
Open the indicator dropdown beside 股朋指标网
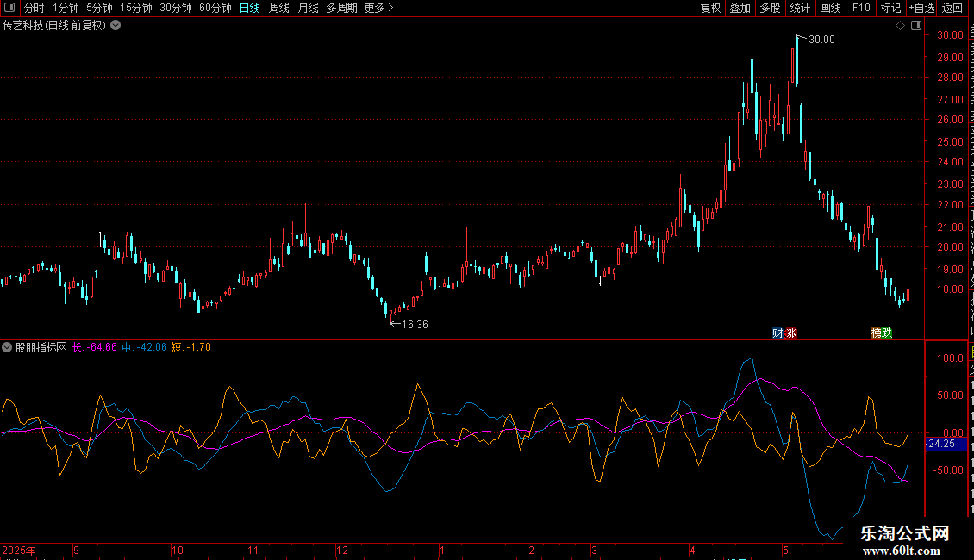(x=7, y=348)
